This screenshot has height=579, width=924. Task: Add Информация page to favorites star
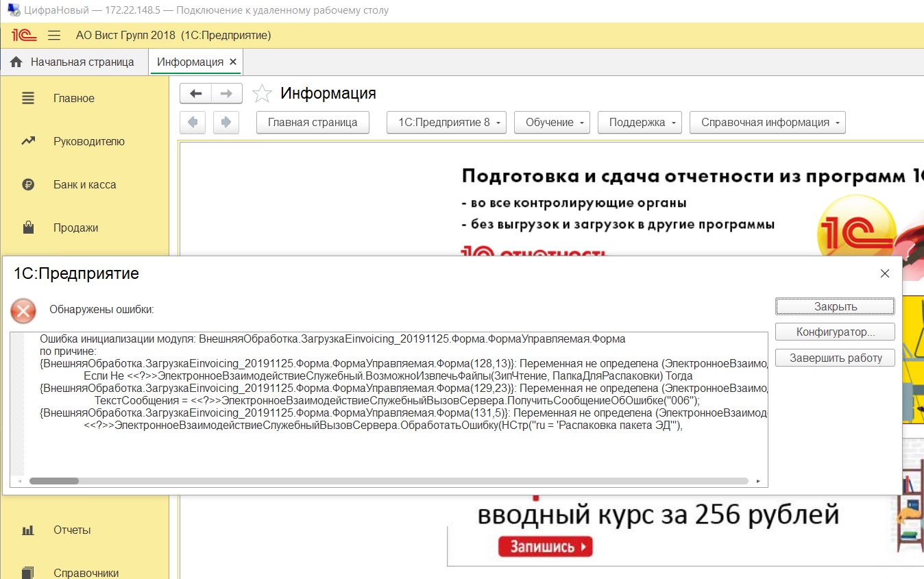pos(262,94)
